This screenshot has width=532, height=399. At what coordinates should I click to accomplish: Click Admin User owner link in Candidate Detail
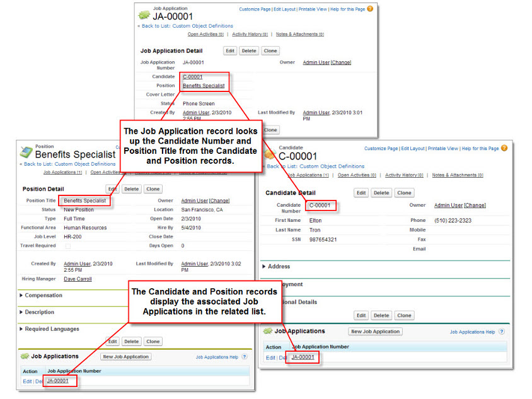(x=449, y=205)
